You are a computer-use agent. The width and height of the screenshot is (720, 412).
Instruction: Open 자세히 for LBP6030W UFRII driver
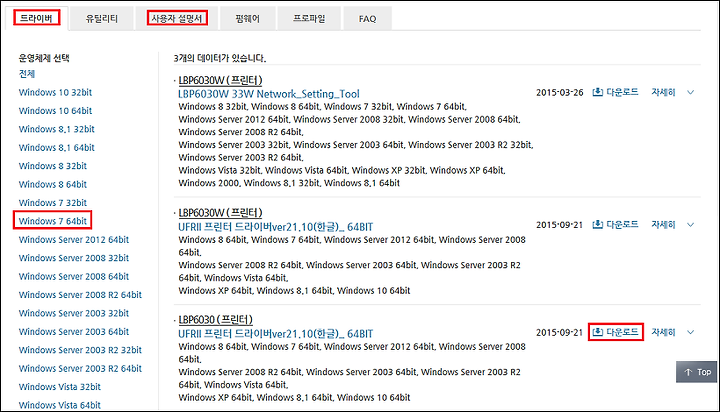pyautogui.click(x=664, y=225)
